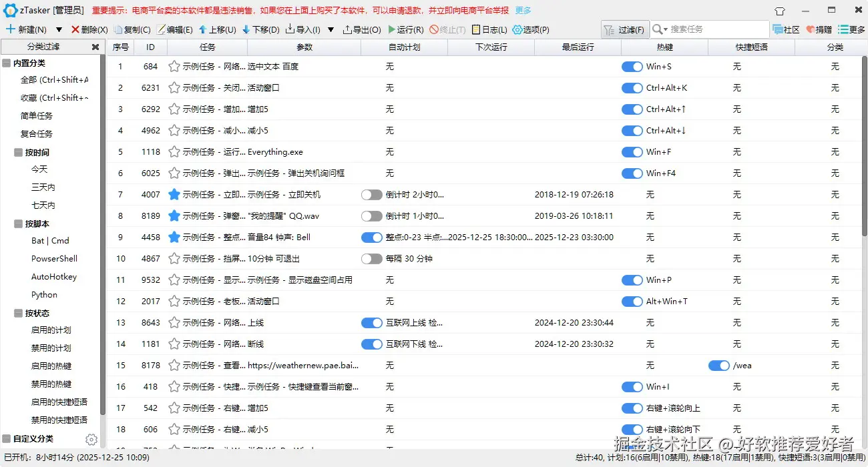The image size is (868, 467).
Task: Open the 更多 menu at toolbar right
Action: pos(852,29)
